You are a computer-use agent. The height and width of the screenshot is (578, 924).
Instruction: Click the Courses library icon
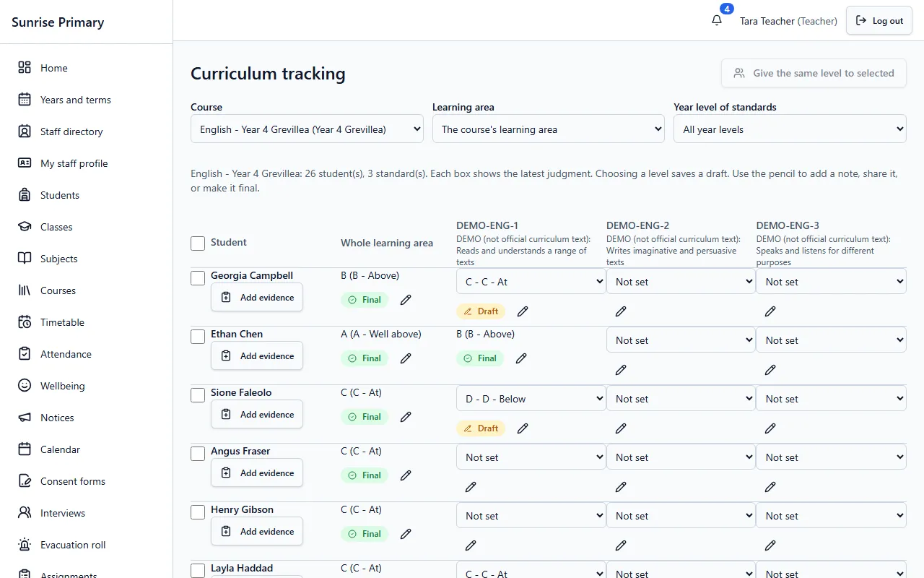pyautogui.click(x=25, y=290)
